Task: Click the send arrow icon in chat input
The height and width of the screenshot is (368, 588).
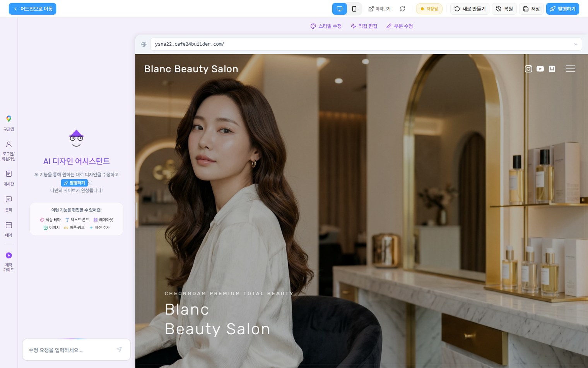Action: [119, 350]
